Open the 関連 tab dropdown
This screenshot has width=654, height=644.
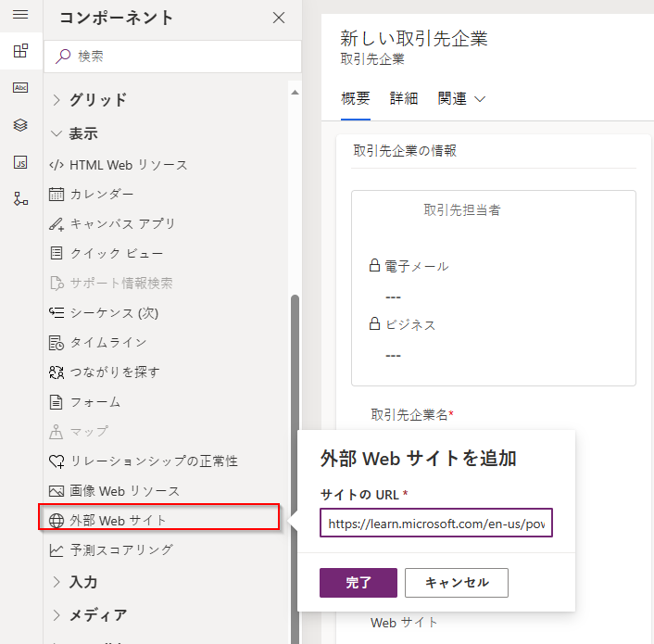(461, 99)
